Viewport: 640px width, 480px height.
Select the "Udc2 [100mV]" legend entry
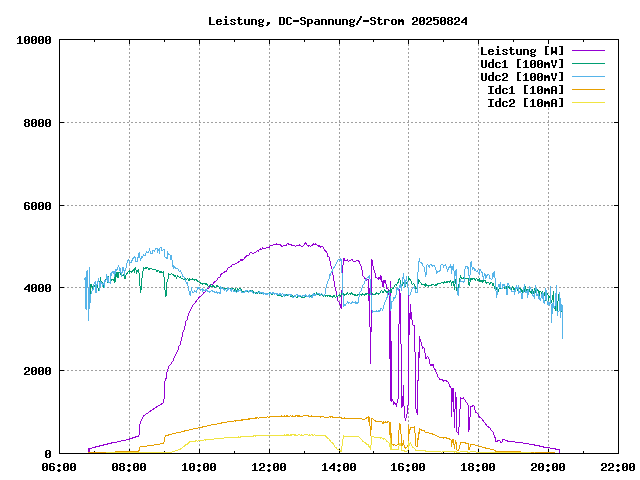[522, 76]
